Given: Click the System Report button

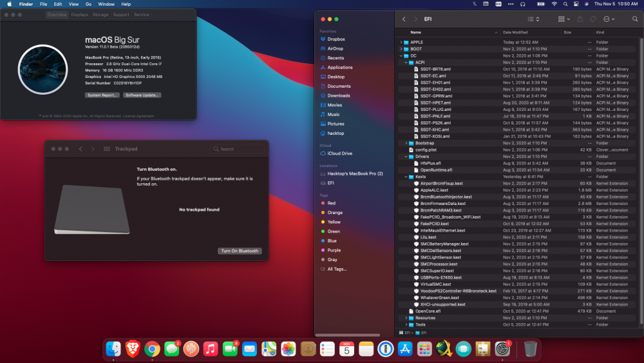Looking at the screenshot, I should point(102,95).
